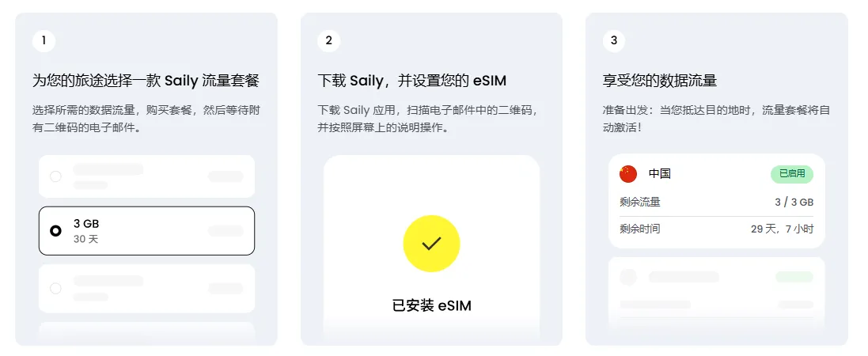Click the 3 GB 30 天 plan card
This screenshot has height=356, width=868.
click(x=146, y=231)
